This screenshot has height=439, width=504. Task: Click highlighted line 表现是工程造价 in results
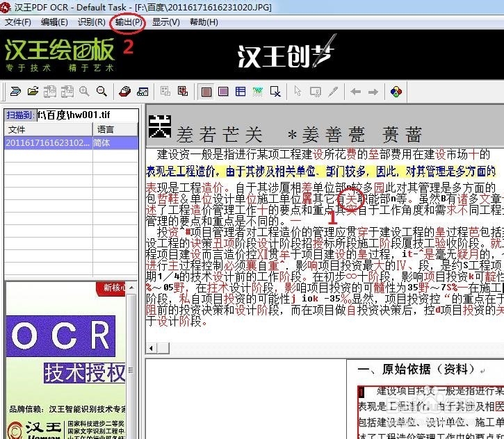point(320,171)
